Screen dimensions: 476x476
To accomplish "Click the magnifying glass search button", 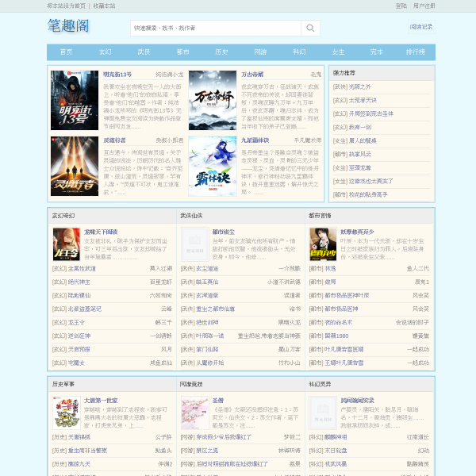I will (310, 29).
